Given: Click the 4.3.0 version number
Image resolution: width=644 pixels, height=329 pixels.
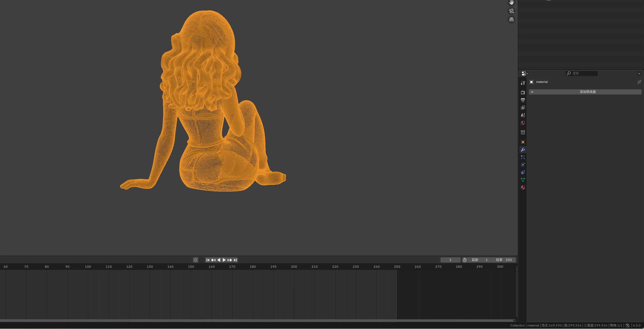Looking at the screenshot, I should click(636, 325).
